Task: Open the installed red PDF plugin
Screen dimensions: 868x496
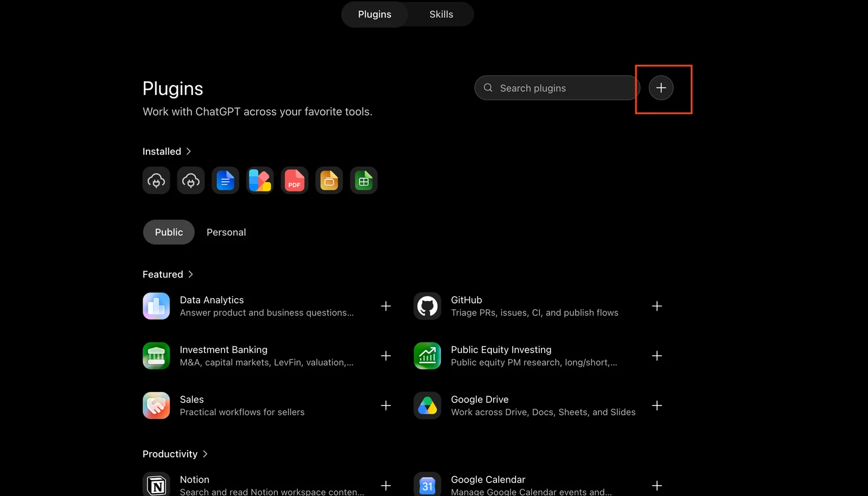Action: point(295,181)
